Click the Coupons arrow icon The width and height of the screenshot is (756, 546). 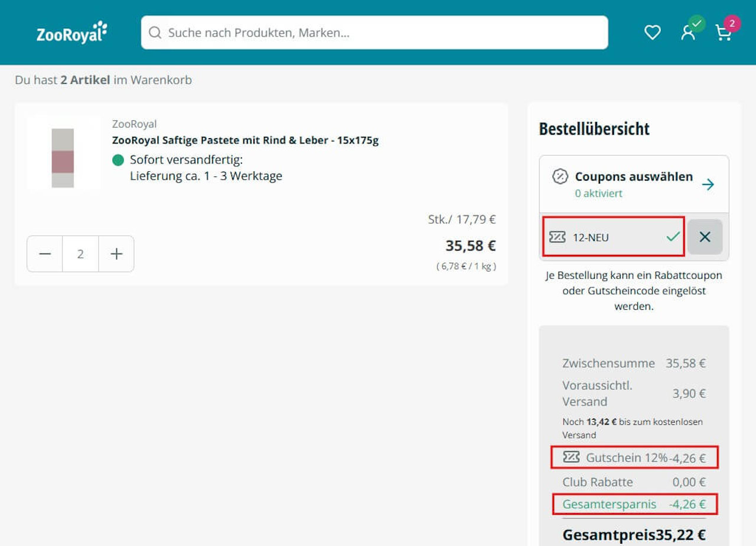708,185
